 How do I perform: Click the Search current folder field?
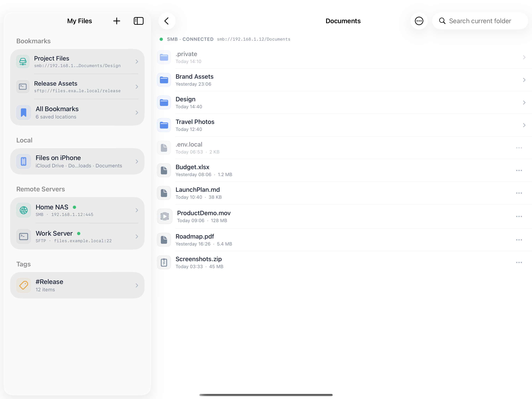pos(480,21)
